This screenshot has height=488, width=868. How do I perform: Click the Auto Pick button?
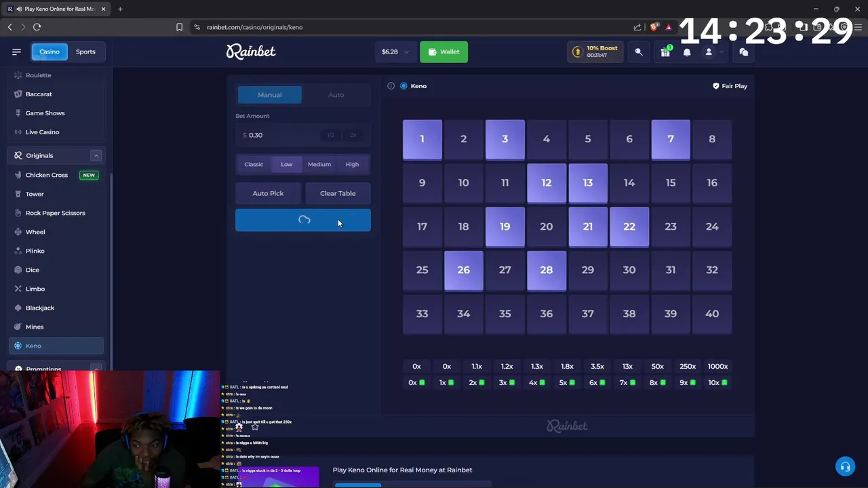tap(268, 193)
